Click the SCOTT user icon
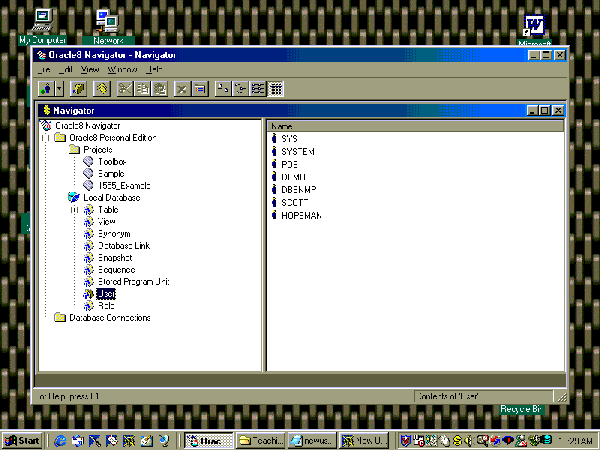 click(274, 202)
